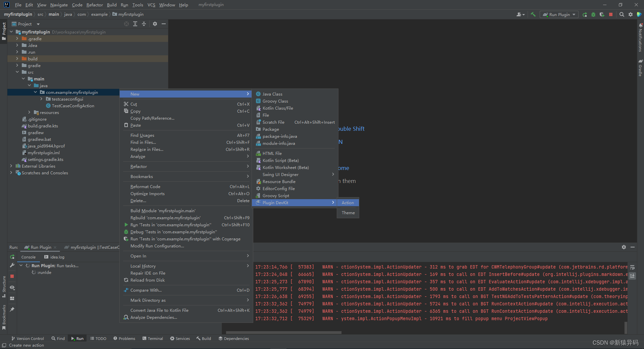
Task: Hide the Project tool window
Action: (x=164, y=24)
